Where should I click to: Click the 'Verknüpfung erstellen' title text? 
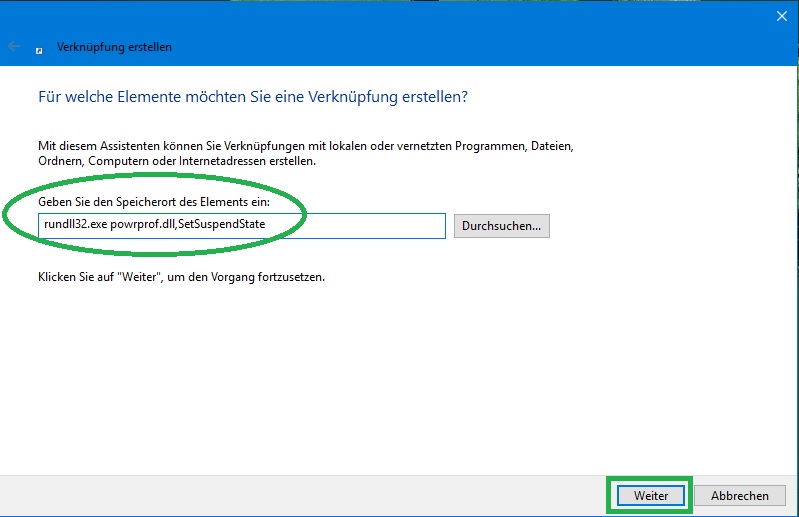114,47
